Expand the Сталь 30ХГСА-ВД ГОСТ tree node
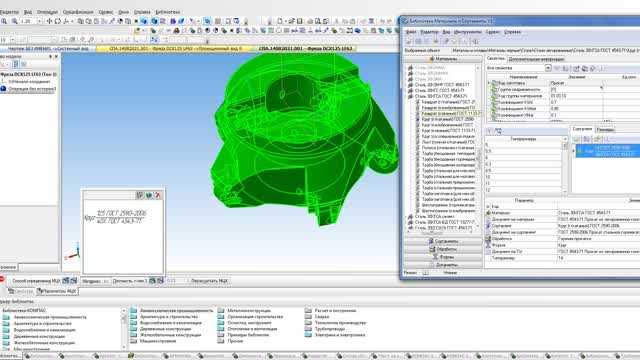Viewport: 640px width, 360px height. click(406, 222)
